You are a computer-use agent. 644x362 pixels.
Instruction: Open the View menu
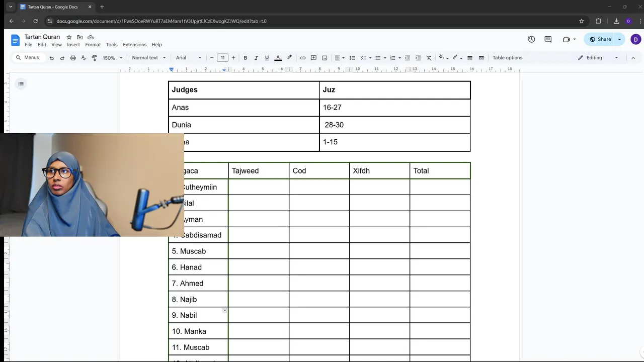coord(57,45)
